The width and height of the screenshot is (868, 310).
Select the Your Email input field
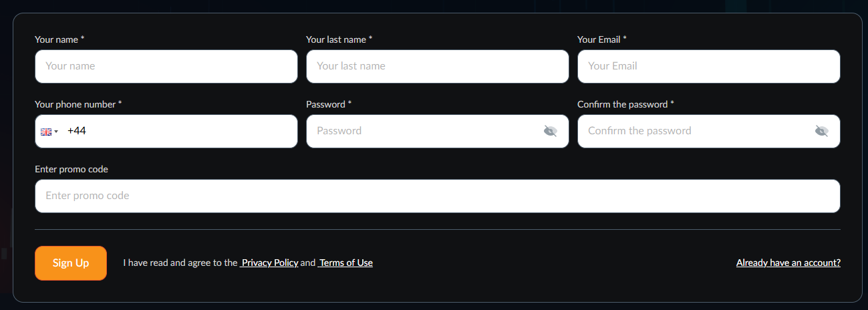tap(708, 66)
